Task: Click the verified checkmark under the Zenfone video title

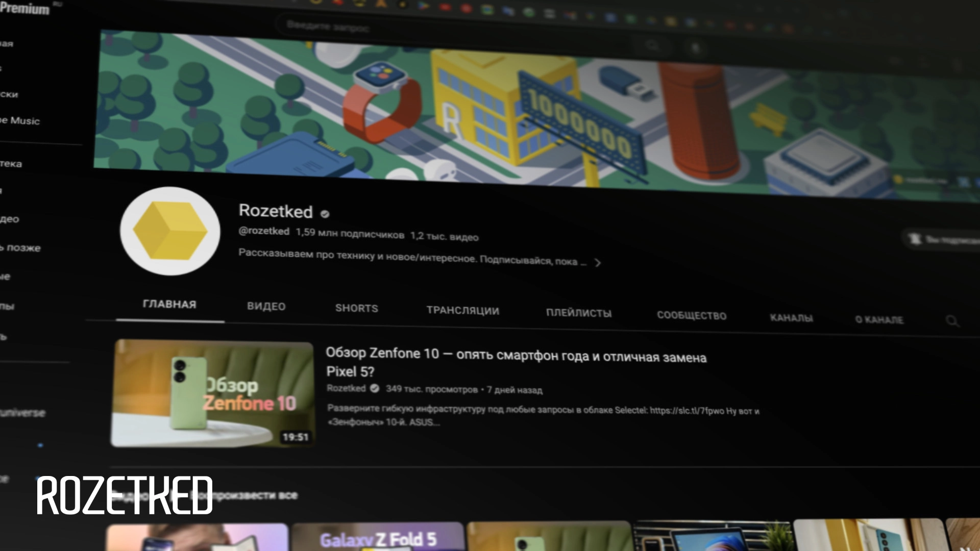Action: click(x=375, y=388)
